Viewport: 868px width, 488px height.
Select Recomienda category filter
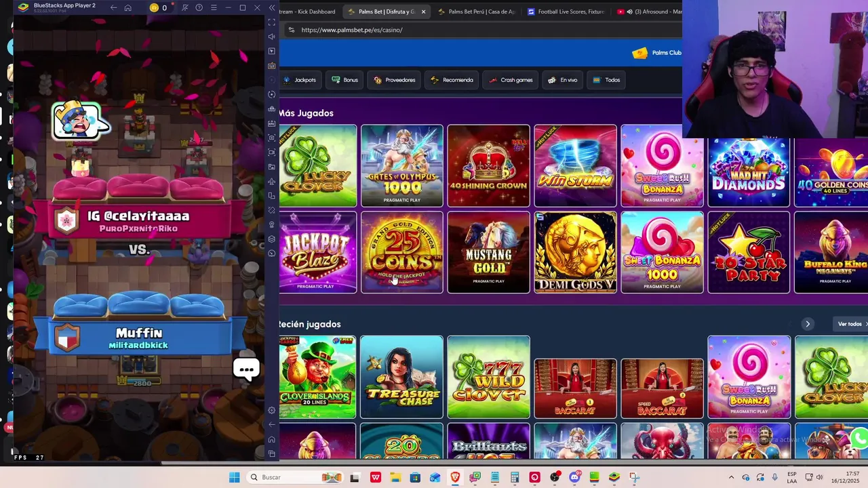click(452, 80)
